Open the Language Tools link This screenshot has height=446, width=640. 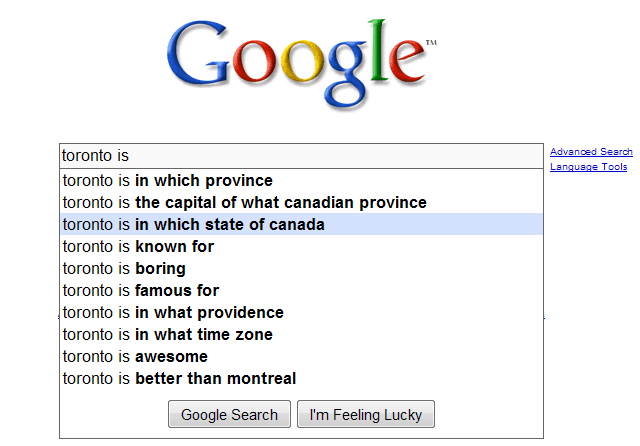point(588,167)
